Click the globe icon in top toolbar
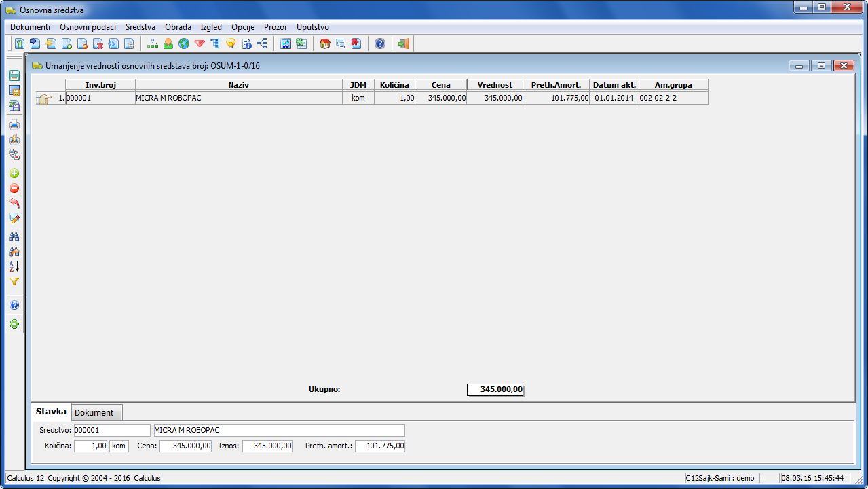Screen dimensions: 868x489 [184, 44]
